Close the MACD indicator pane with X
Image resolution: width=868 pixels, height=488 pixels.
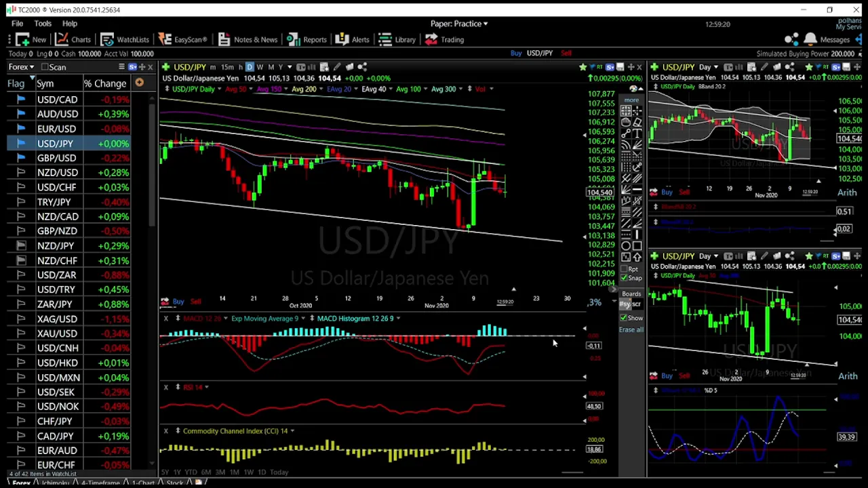165,319
